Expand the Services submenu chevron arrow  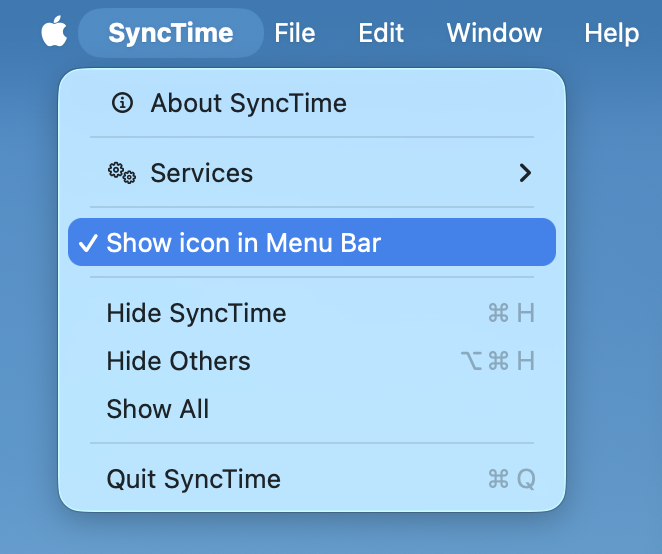coord(525,173)
